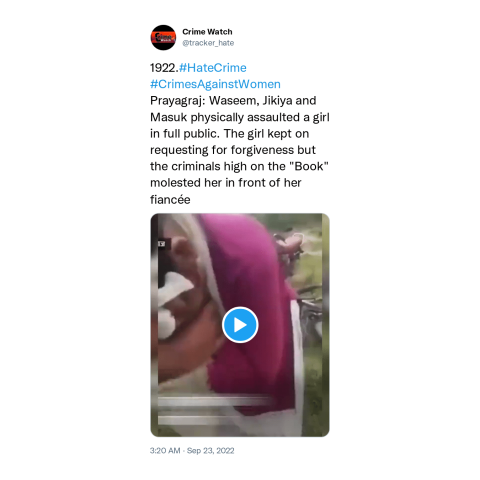Image resolution: width=480 pixels, height=480 pixels.
Task: Visit the @tracker_hate handle
Action: pyautogui.click(x=208, y=43)
